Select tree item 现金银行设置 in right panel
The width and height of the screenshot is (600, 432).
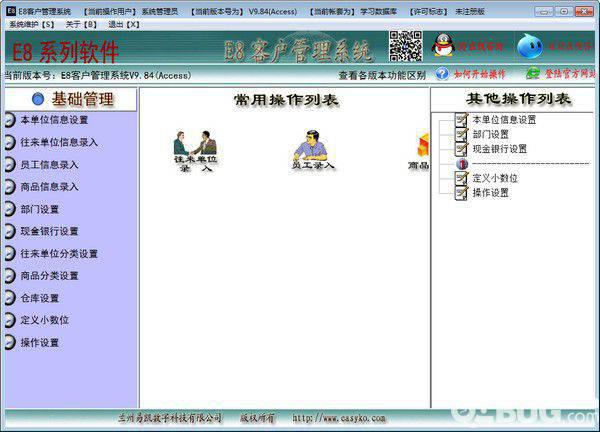500,149
